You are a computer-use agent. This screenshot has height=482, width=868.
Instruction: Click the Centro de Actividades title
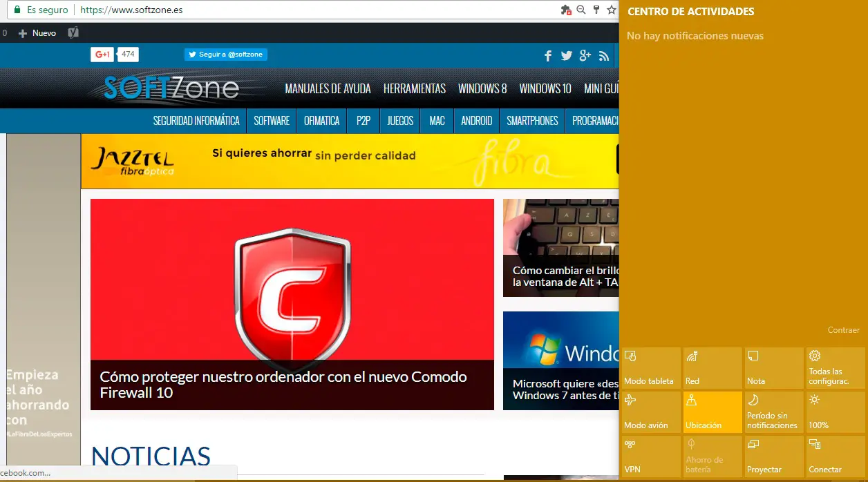pos(691,12)
